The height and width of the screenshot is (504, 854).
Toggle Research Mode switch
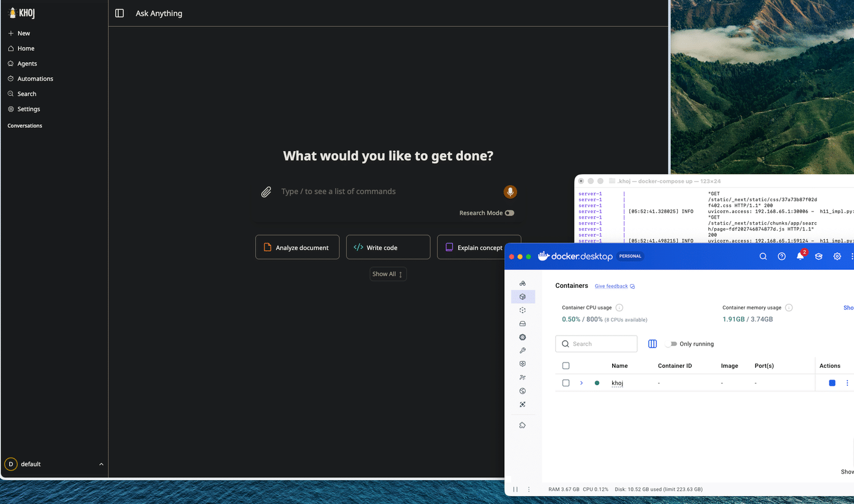pos(509,213)
